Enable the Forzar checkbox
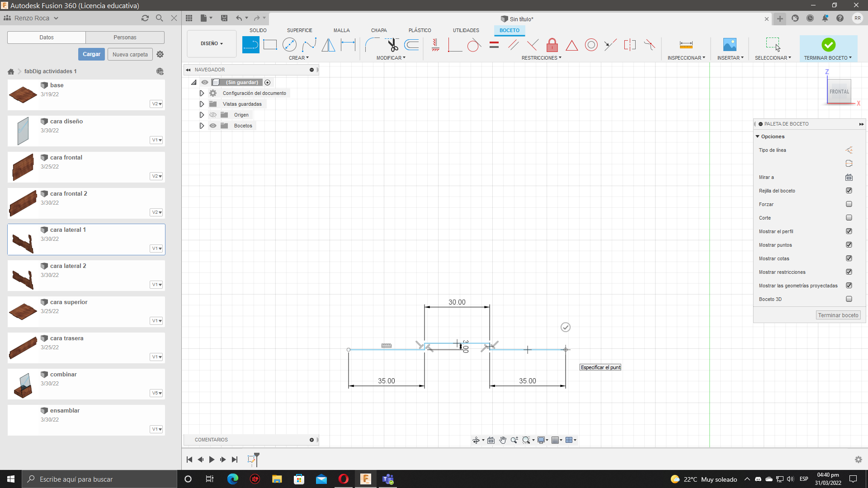This screenshot has height=488, width=868. tap(849, 204)
